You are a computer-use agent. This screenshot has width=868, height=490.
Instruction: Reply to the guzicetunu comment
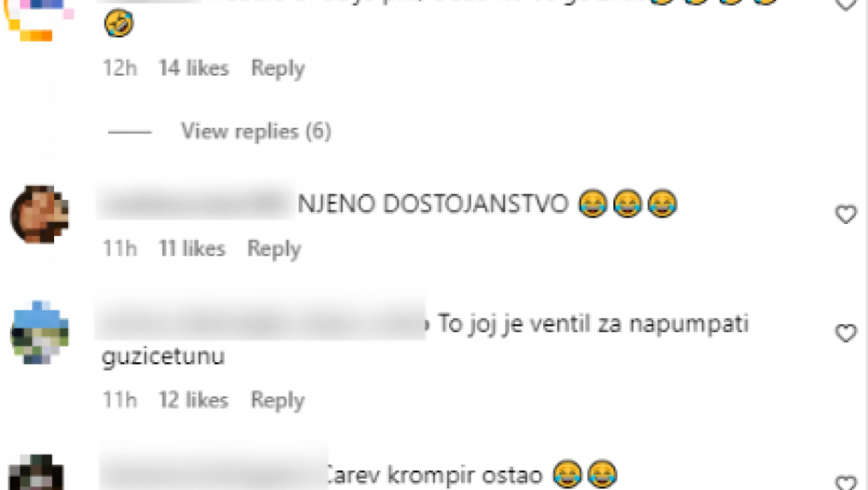pos(278,399)
